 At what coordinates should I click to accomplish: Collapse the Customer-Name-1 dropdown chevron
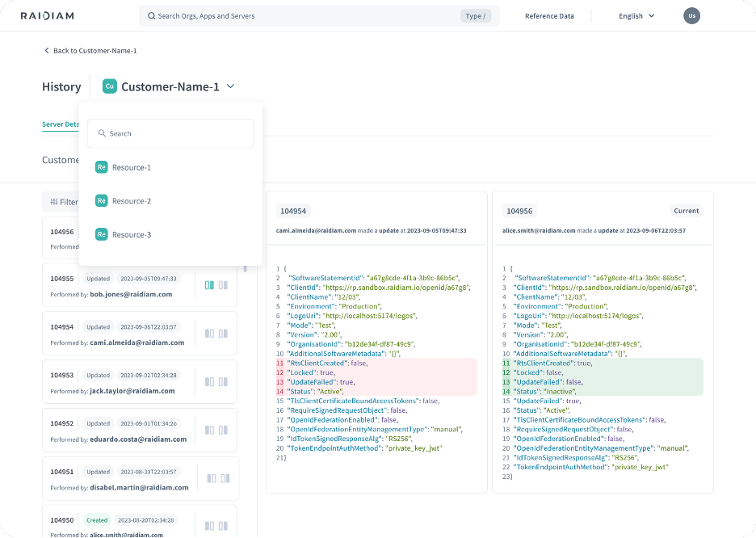pos(230,86)
